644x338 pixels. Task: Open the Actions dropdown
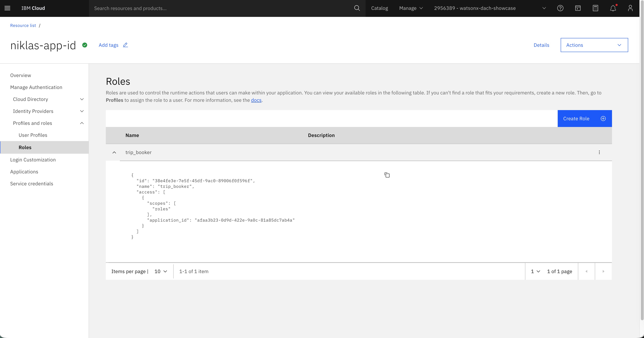click(x=594, y=45)
